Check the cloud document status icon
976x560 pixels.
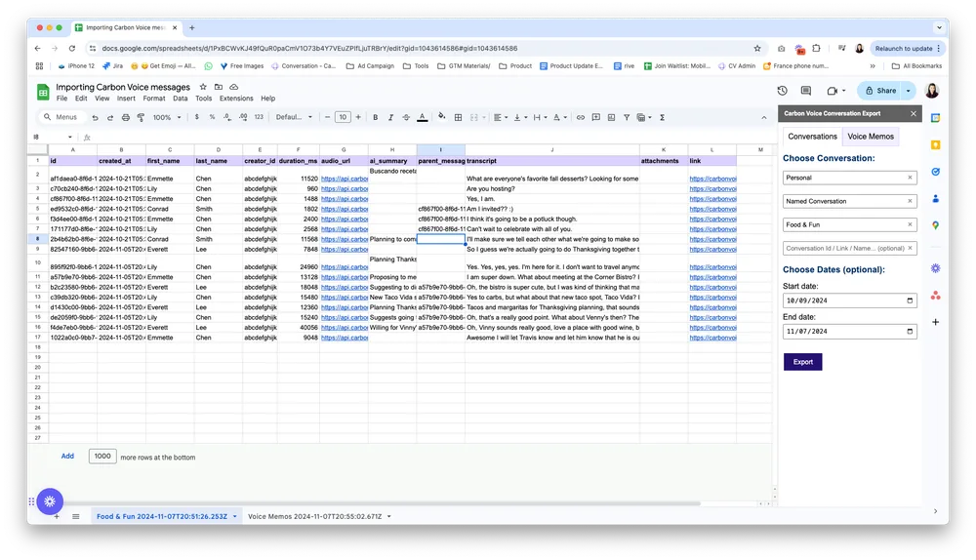click(x=234, y=87)
